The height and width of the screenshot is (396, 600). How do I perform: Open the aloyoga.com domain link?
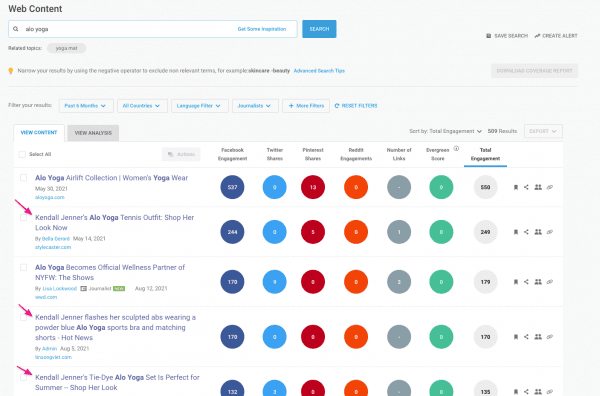pyautogui.click(x=50, y=197)
